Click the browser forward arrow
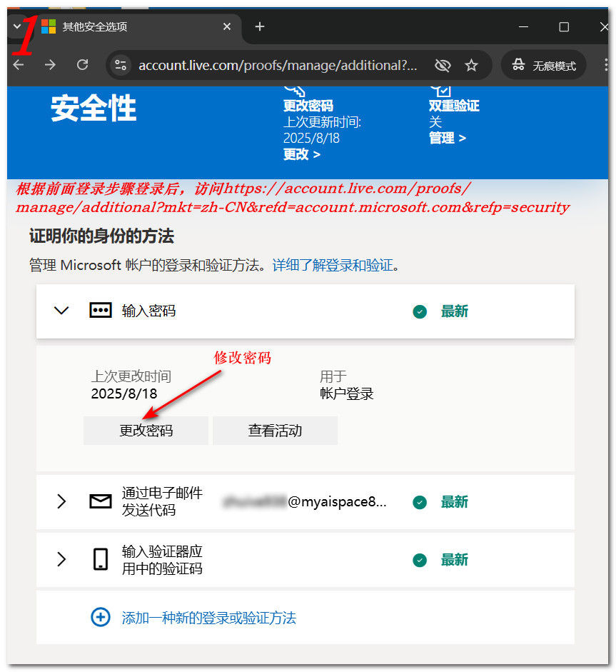This screenshot has height=672, width=616. [50, 65]
